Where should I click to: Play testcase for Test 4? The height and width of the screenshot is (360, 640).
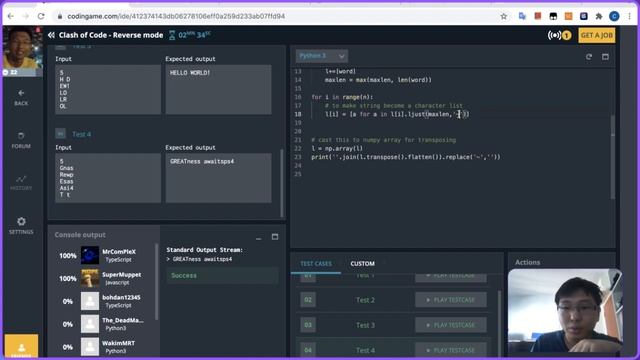451,350
